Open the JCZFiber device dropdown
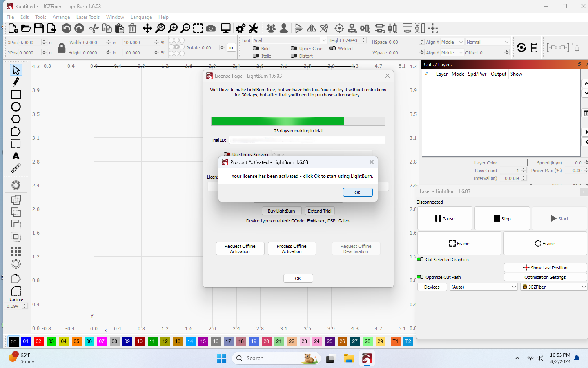 (554, 287)
